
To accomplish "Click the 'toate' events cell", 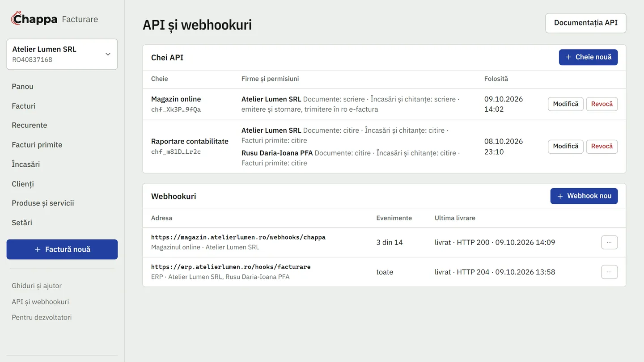I will (x=385, y=272).
